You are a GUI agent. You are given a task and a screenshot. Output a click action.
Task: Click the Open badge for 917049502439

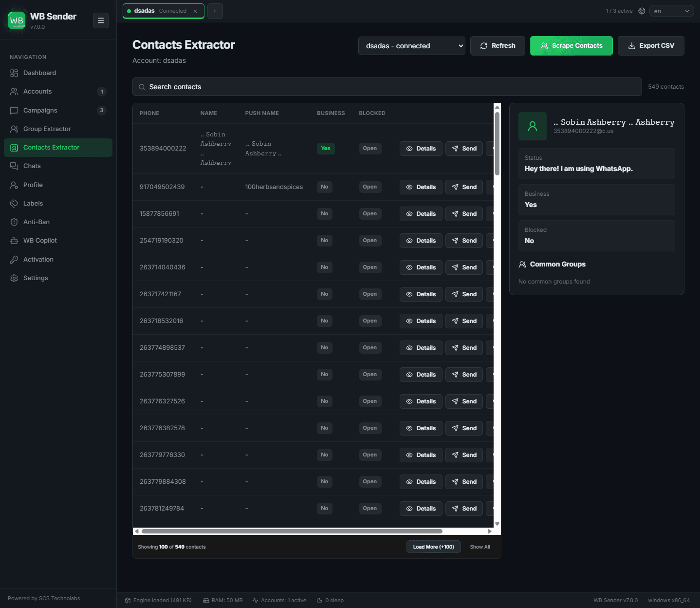point(370,187)
